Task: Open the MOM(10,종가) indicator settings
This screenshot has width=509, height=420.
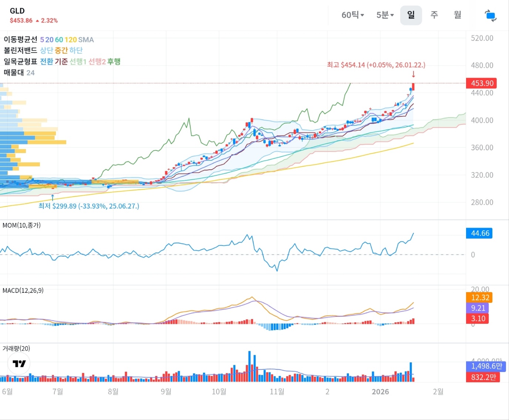Action: coord(21,225)
